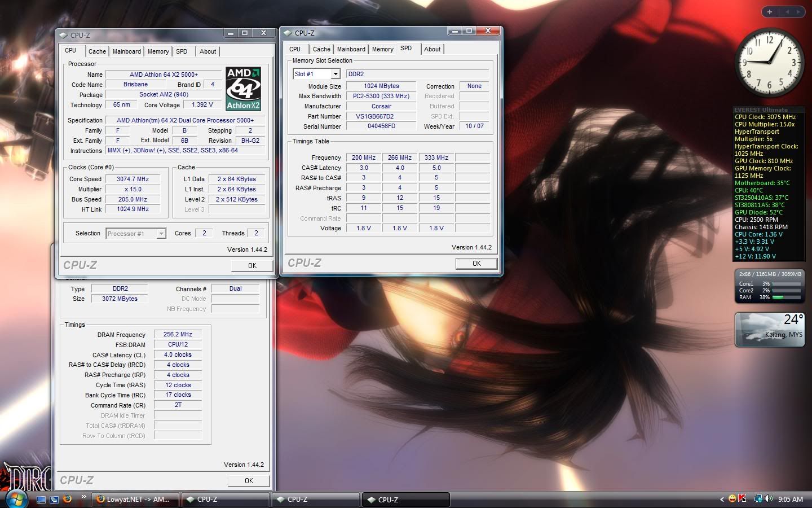Switch to Mainboard tab in the left CPU-Z window
The image size is (812, 508).
point(127,51)
